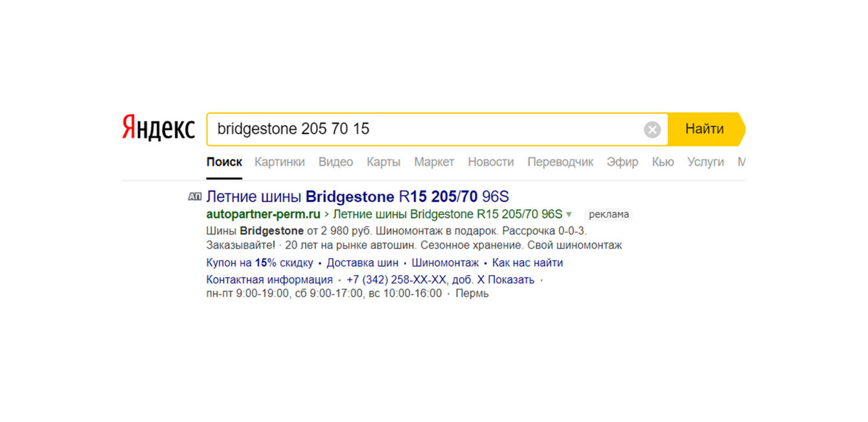868x422 pixels.
Task: Click in the search input field
Action: tap(421, 129)
